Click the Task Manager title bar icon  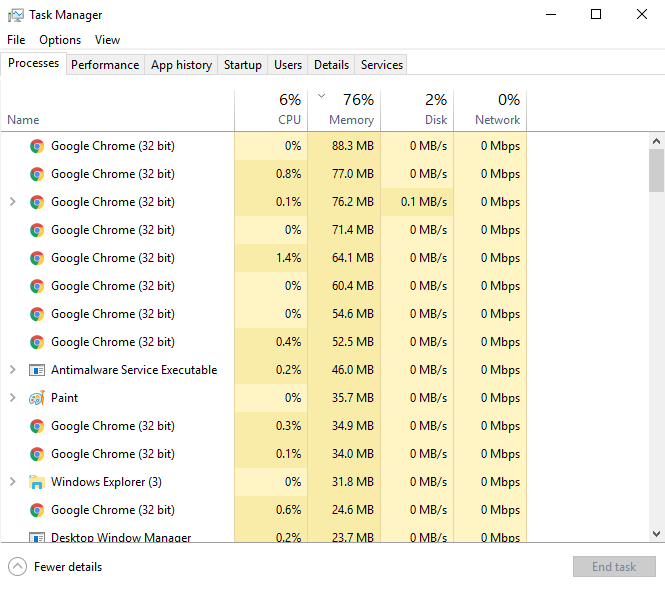[x=16, y=15]
